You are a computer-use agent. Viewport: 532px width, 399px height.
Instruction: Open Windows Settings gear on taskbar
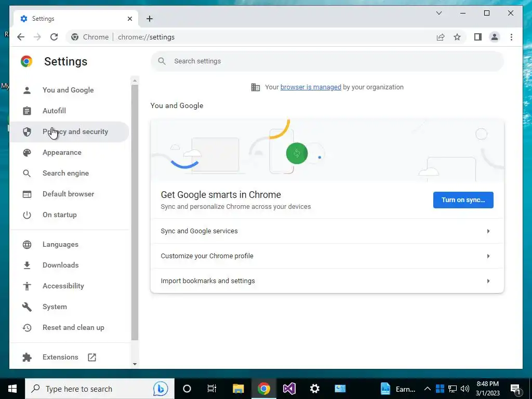314,389
